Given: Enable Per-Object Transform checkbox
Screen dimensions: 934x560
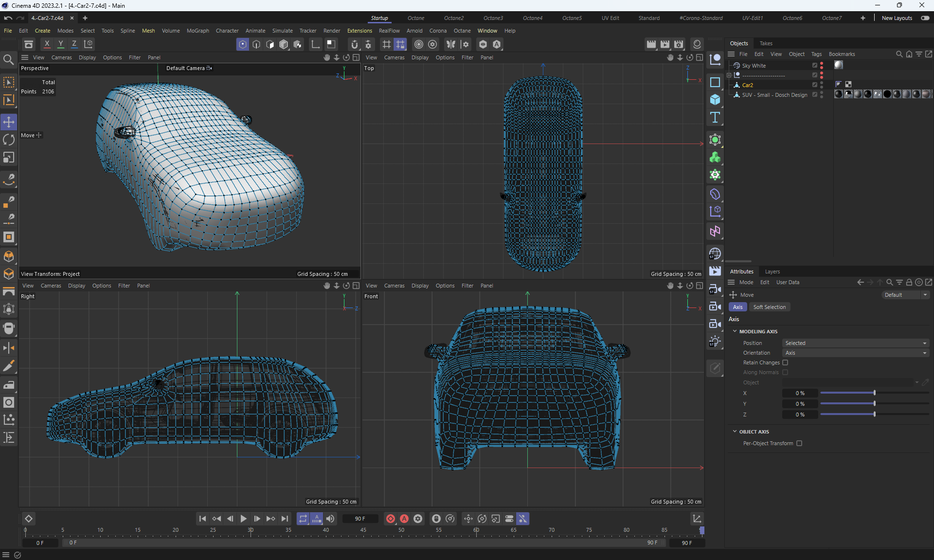Looking at the screenshot, I should (799, 443).
